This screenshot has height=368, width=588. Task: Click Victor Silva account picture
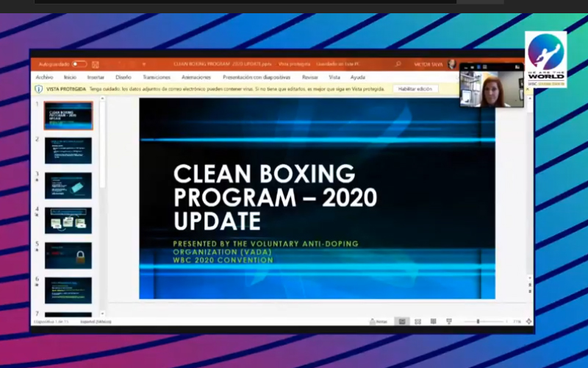(452, 64)
